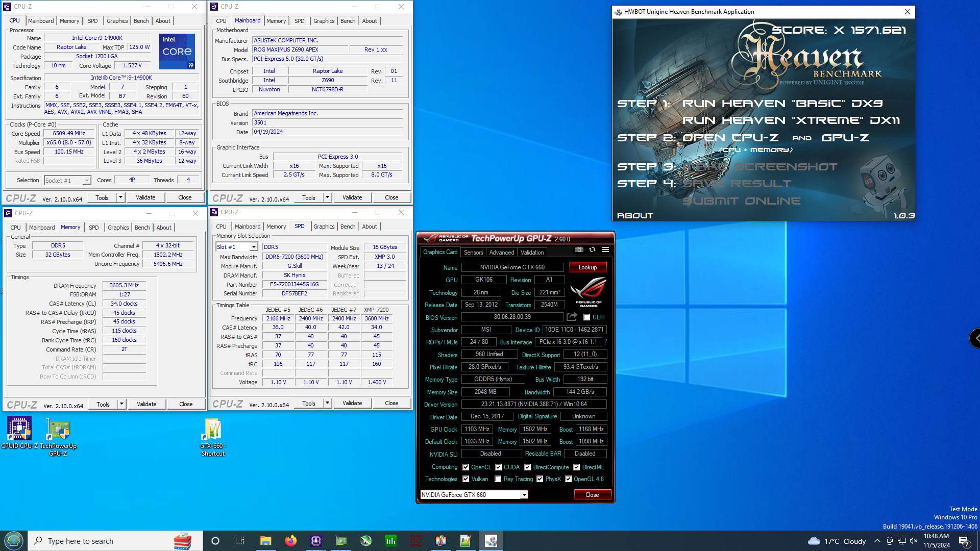Show hidden system tray icons
Screen dimensions: 980x551
877,541
